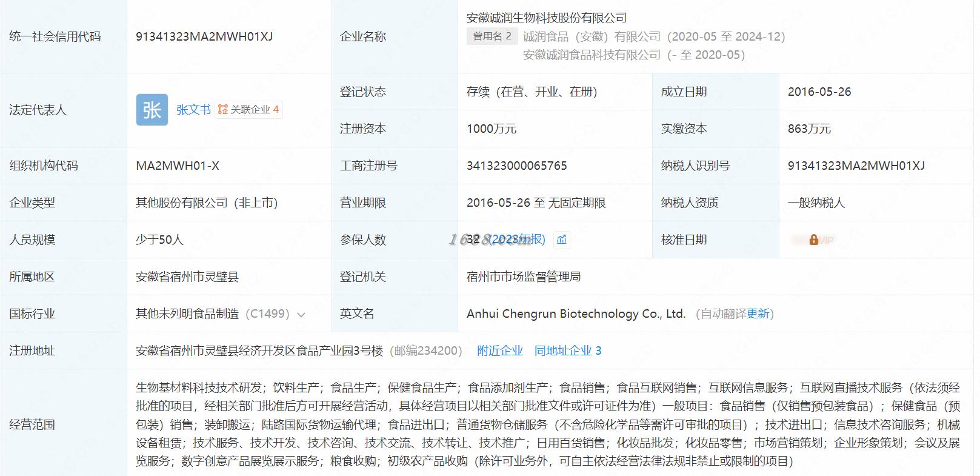Click former name 诚润食品（安徽）有限公司
This screenshot has height=476, width=980.
click(592, 36)
